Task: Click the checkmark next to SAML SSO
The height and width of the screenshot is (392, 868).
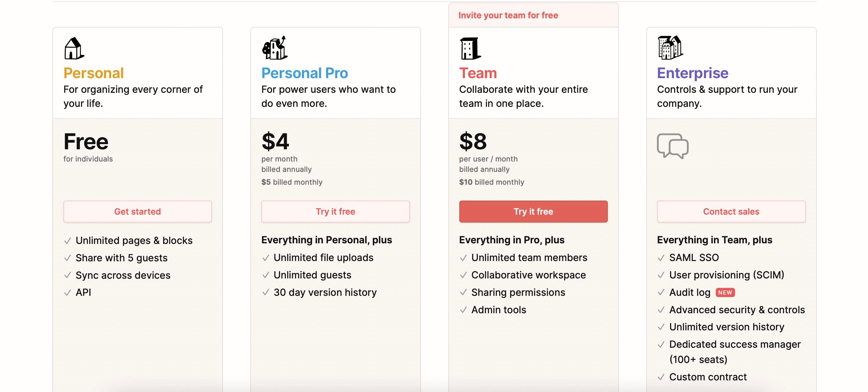Action: [x=661, y=258]
